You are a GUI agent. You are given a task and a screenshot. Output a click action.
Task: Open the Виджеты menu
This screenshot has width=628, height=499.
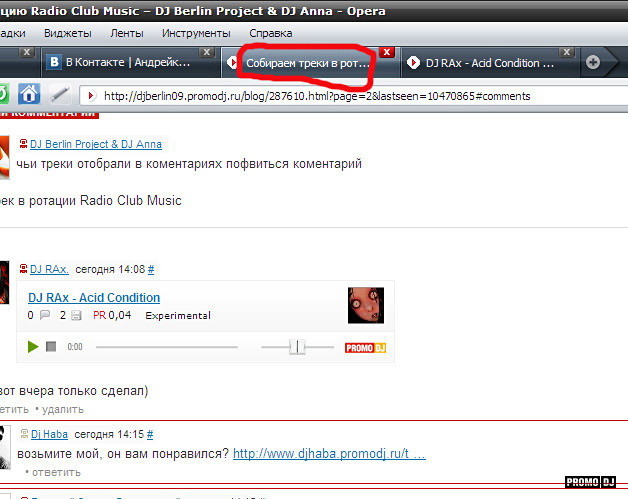click(x=68, y=33)
